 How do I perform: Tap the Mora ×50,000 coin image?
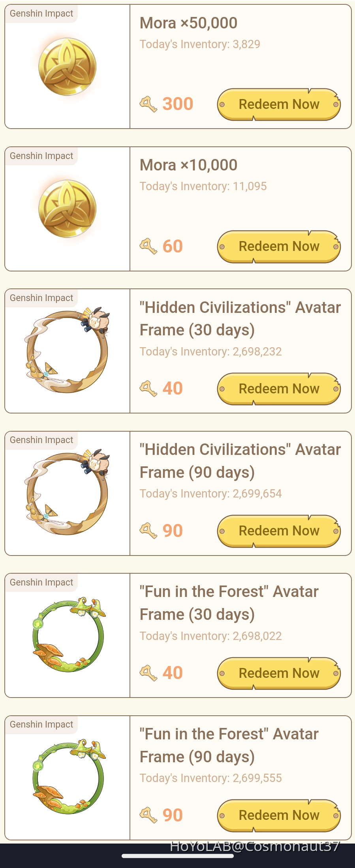(x=68, y=67)
